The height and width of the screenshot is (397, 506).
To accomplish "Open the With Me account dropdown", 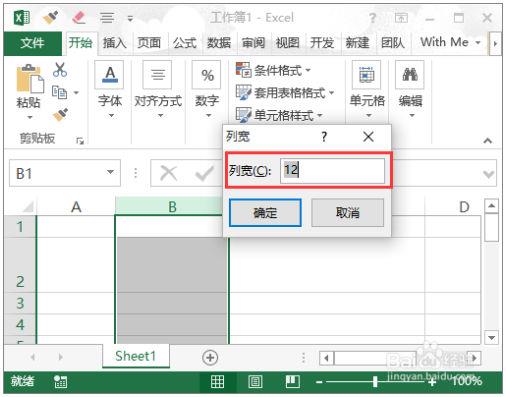I will [450, 42].
